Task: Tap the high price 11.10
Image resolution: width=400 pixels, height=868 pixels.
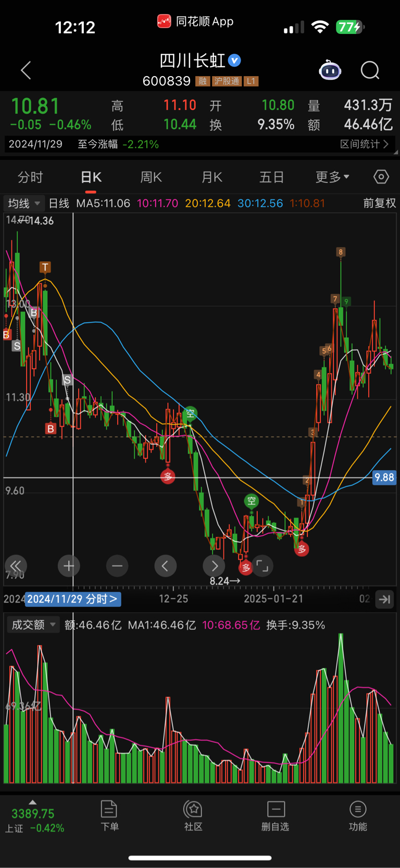Action: [x=180, y=105]
